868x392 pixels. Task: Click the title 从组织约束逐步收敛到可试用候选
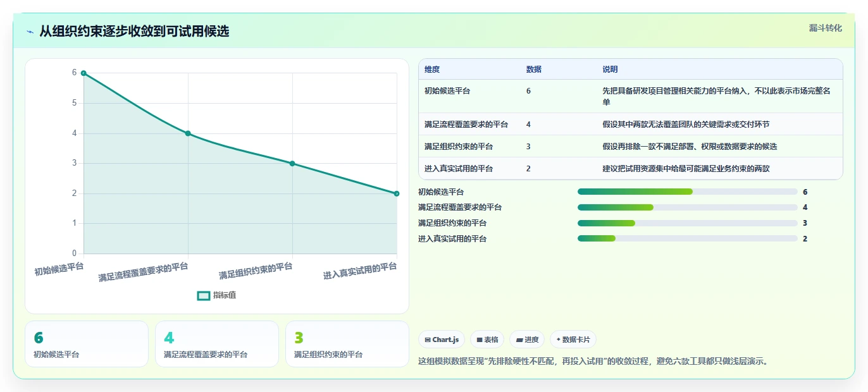tap(134, 31)
